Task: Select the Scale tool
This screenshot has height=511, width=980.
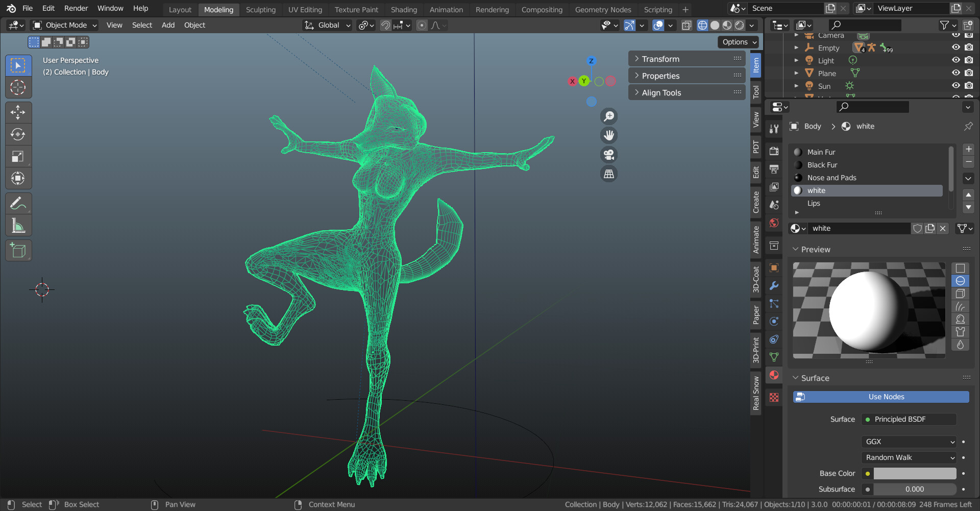Action: [18, 156]
